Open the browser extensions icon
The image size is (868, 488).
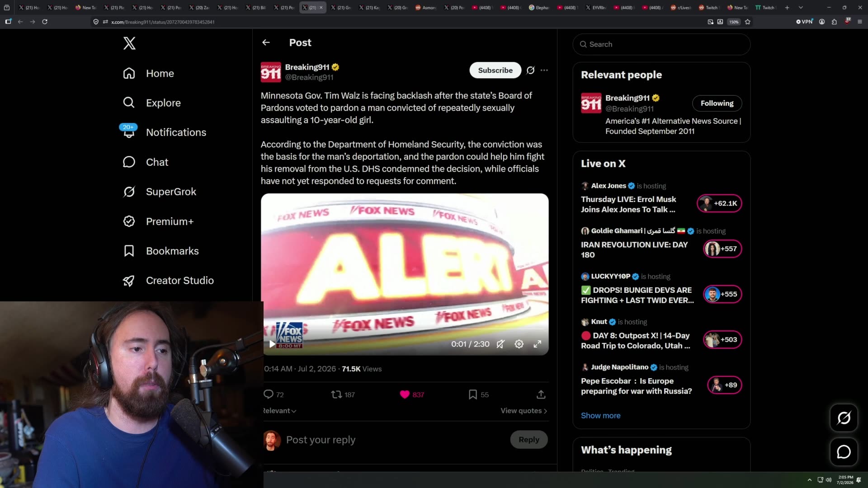click(834, 22)
